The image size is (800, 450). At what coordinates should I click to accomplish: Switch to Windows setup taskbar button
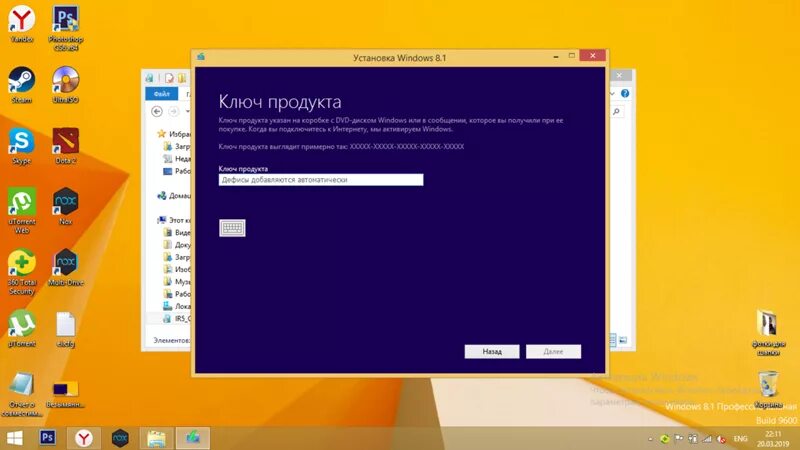(x=193, y=438)
